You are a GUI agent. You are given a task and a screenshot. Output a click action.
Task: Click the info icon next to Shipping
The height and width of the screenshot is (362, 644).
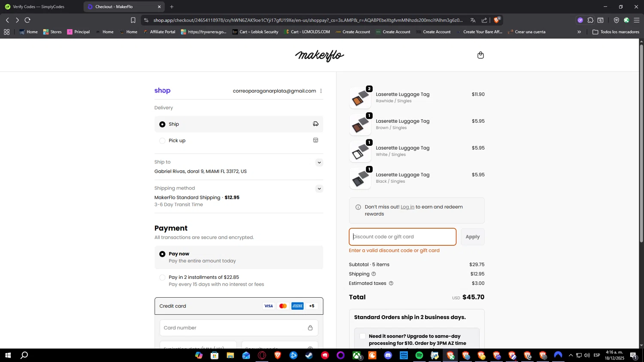(374, 274)
